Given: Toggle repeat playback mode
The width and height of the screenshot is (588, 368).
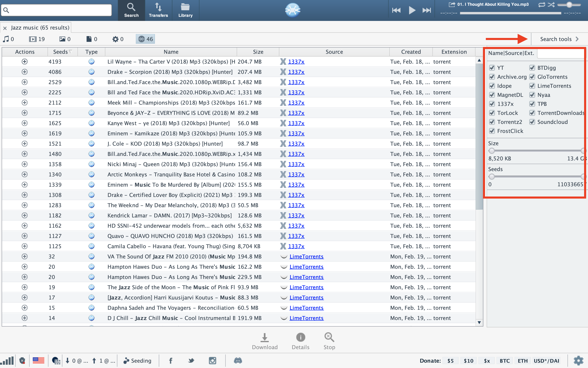Looking at the screenshot, I should [x=542, y=5].
